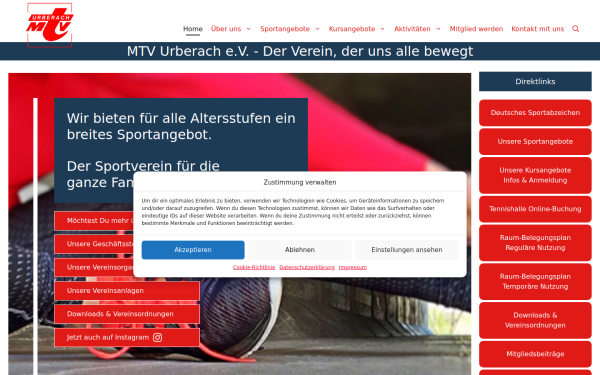Image resolution: width=600 pixels, height=375 pixels.
Task: Open the Über uns menu item
Action: (x=226, y=29)
